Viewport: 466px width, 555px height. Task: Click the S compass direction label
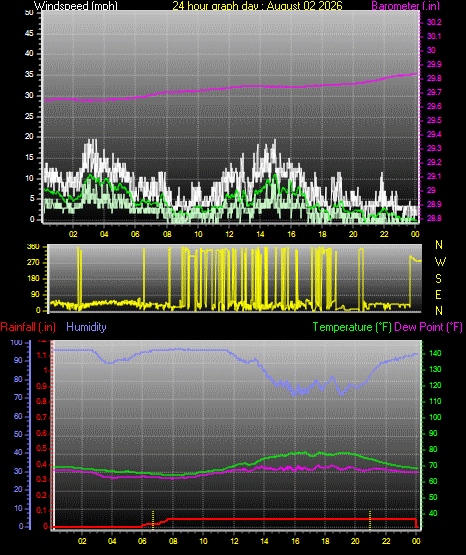tap(438, 279)
